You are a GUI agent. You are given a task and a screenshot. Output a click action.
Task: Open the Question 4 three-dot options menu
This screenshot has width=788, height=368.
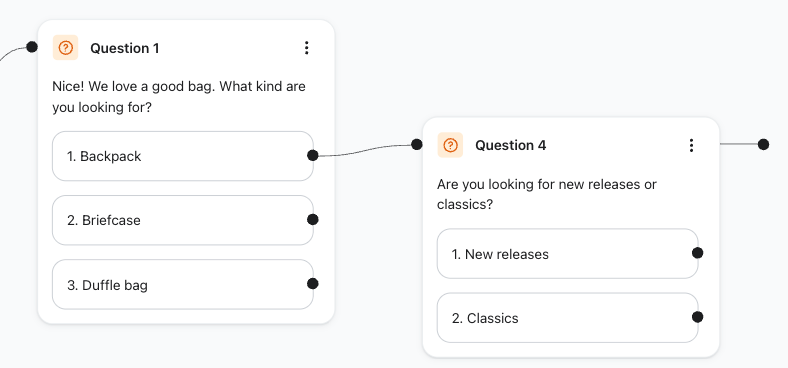[x=692, y=145]
